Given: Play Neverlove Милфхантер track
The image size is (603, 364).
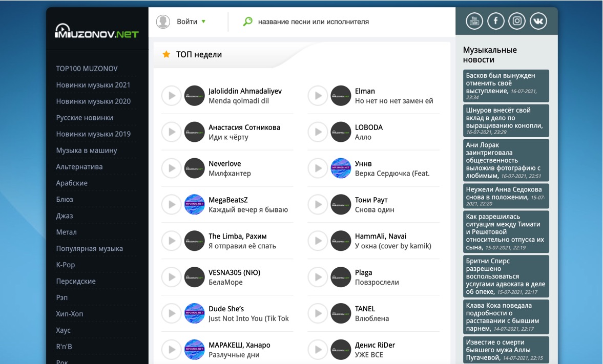Looking at the screenshot, I should [x=171, y=168].
